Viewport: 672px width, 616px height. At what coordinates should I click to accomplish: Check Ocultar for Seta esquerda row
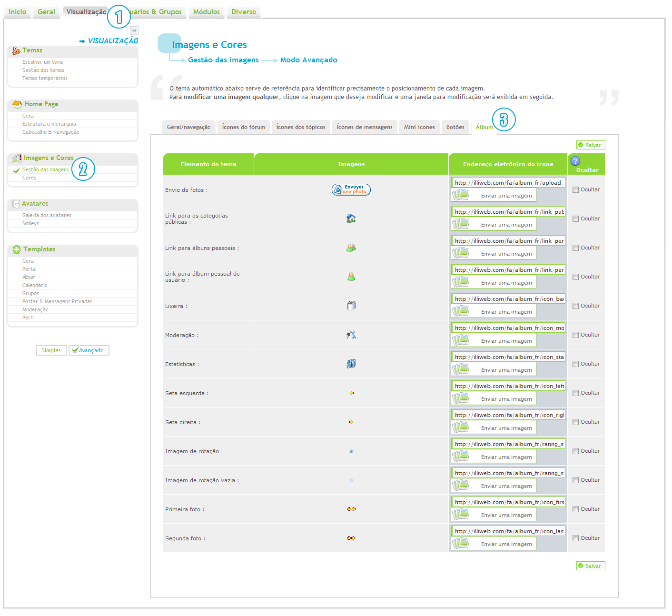point(575,393)
